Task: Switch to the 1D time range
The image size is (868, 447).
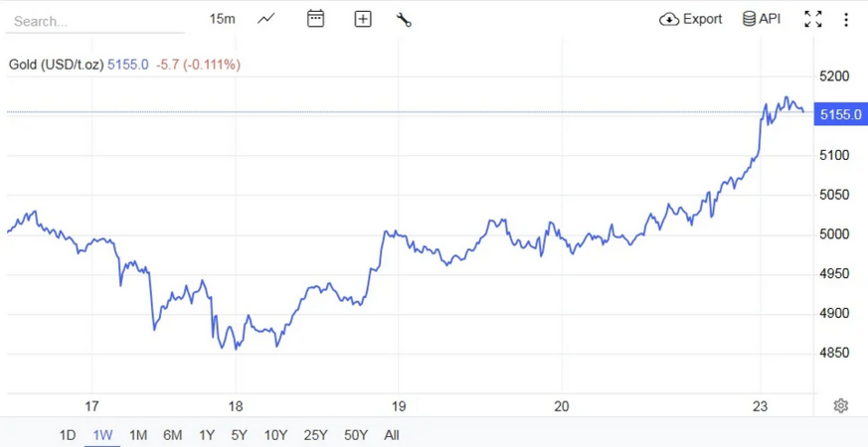Action: click(68, 435)
